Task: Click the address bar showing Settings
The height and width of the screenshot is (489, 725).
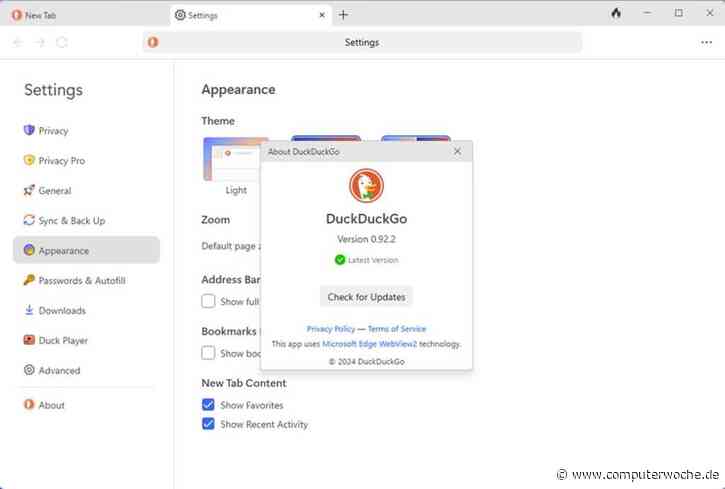Action: point(362,43)
